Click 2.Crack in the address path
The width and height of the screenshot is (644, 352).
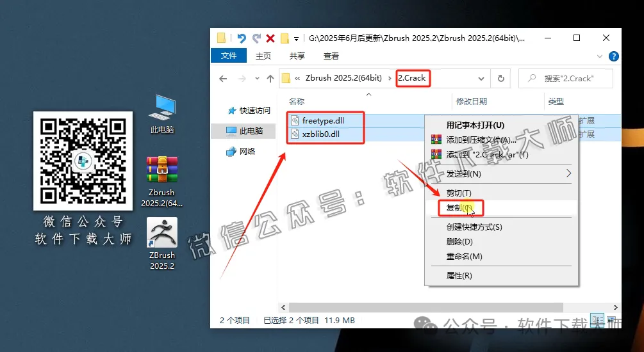tap(412, 78)
